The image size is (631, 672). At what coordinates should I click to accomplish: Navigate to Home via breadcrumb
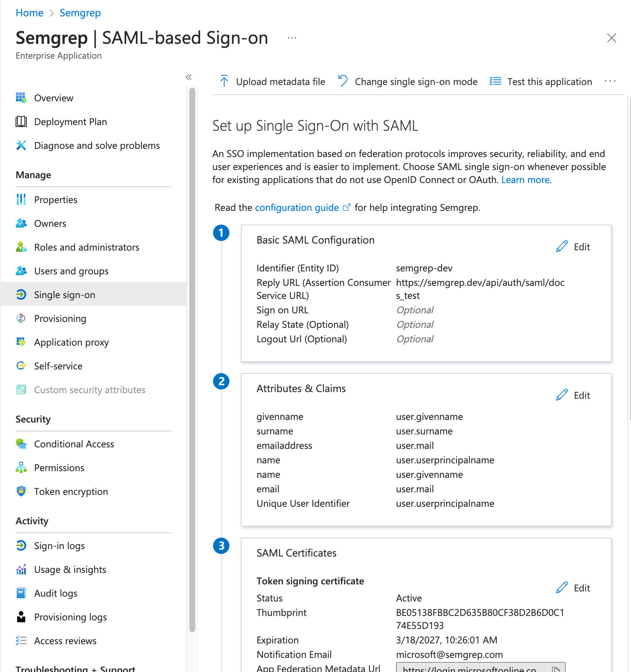[29, 13]
